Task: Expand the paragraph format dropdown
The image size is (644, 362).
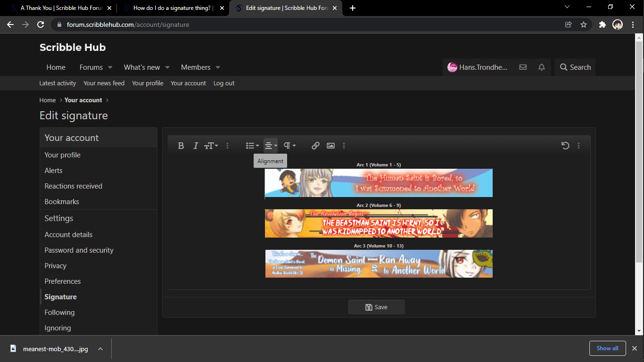Action: coord(289,146)
